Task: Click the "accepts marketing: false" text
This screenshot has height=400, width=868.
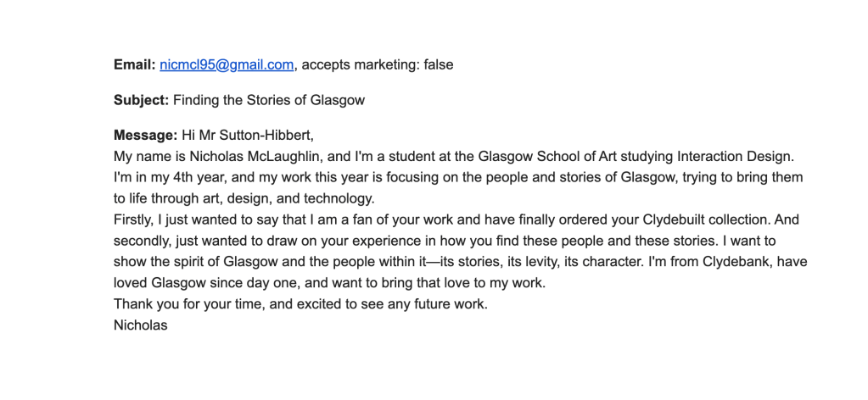Action: pos(378,64)
